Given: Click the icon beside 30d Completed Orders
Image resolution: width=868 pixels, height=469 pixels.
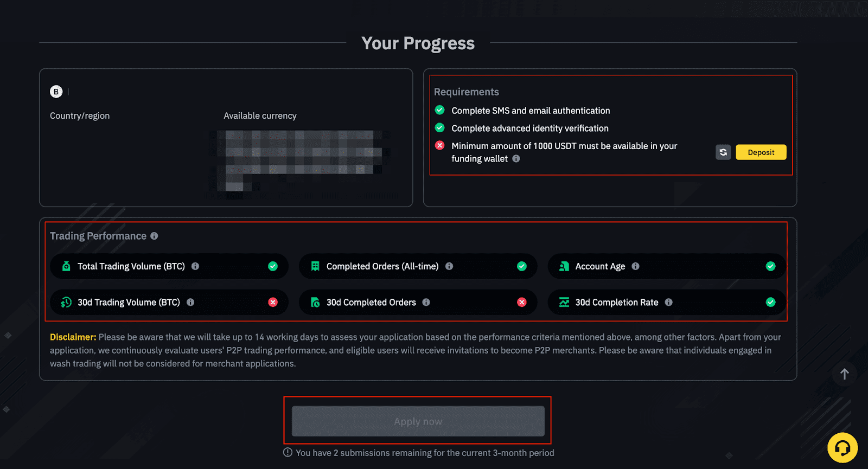Looking at the screenshot, I should click(315, 302).
